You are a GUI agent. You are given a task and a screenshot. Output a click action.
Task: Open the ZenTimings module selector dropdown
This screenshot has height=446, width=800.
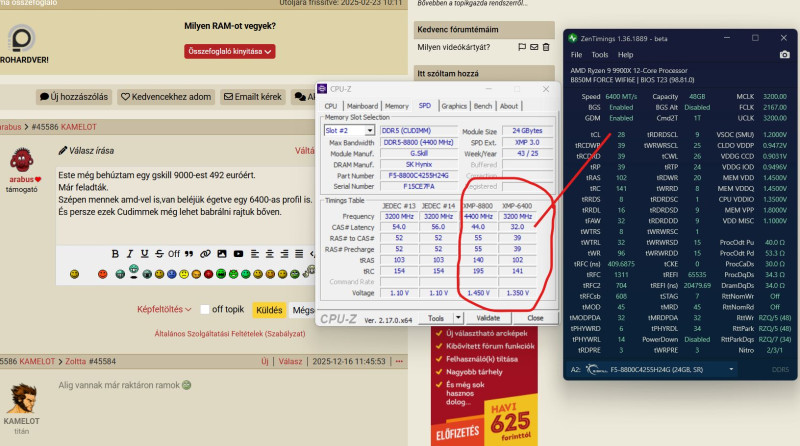[731, 369]
